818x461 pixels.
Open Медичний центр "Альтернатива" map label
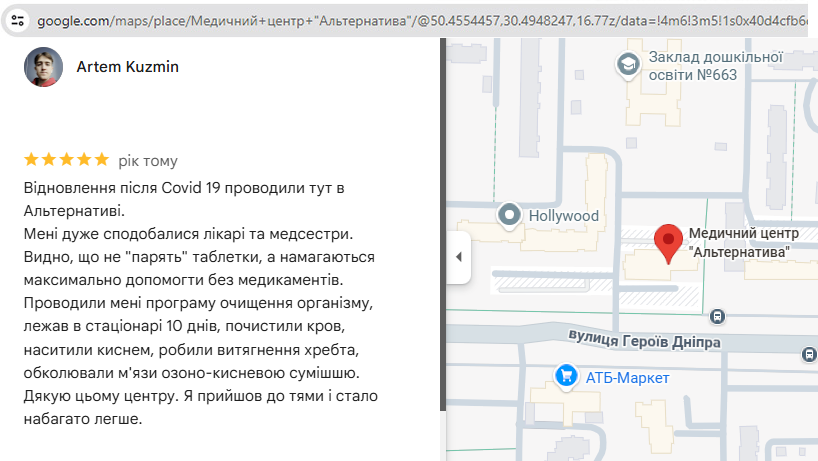click(x=739, y=243)
